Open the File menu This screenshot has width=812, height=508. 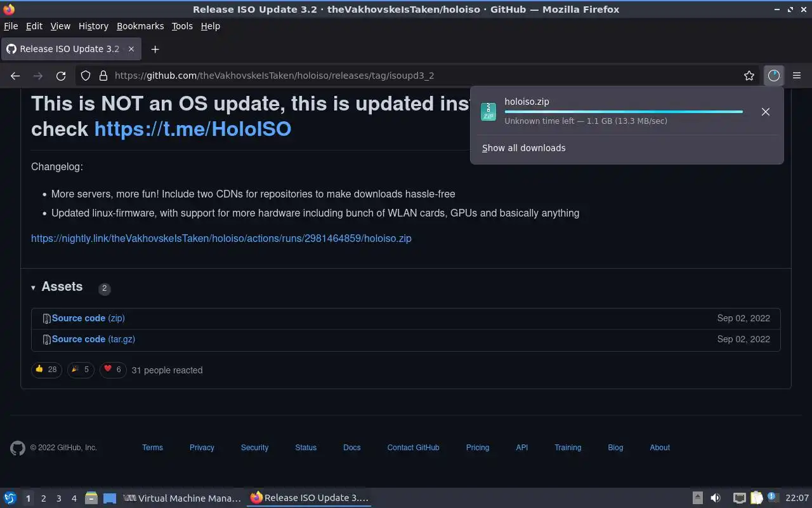(x=11, y=26)
